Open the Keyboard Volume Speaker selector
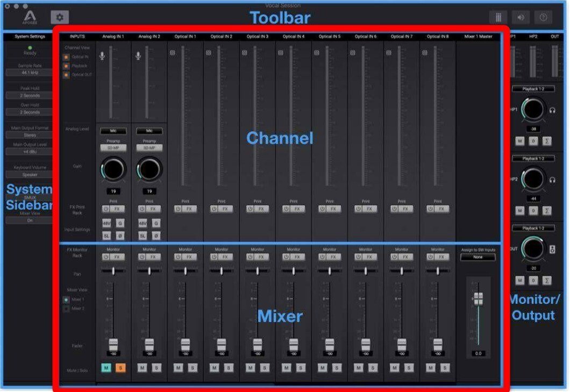The image size is (570, 392). tap(30, 174)
